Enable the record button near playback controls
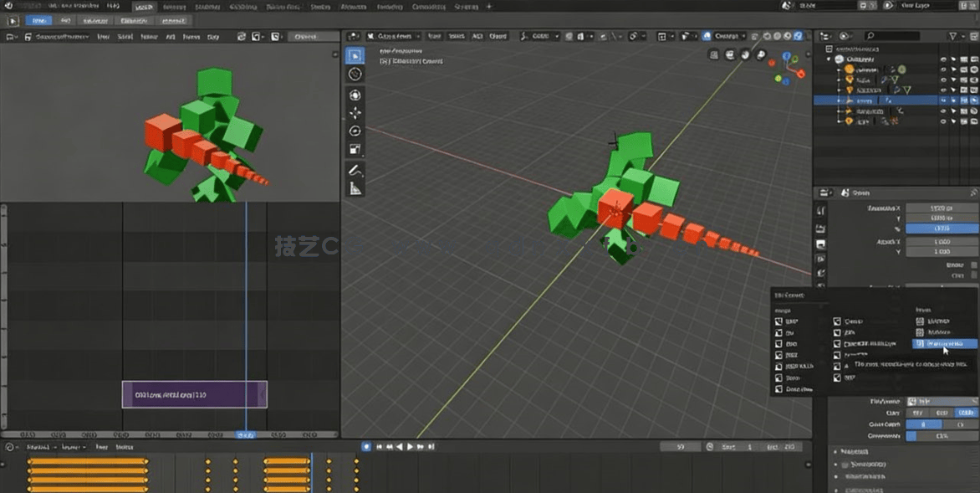 coord(365,446)
